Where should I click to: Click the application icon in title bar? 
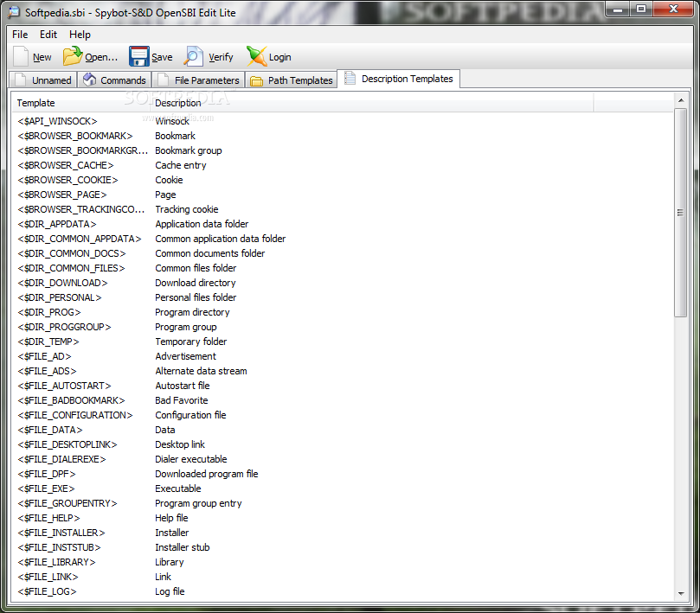tap(15, 12)
